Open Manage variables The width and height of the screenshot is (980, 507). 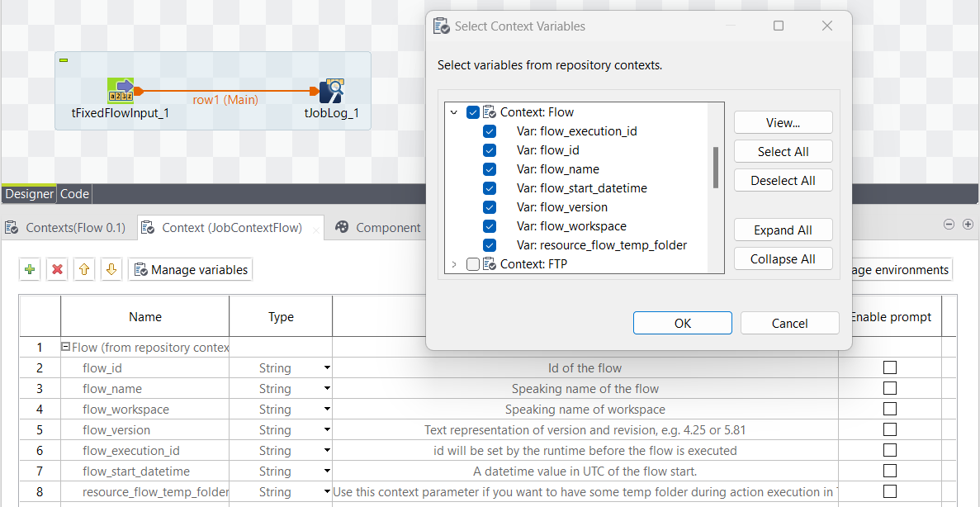189,269
